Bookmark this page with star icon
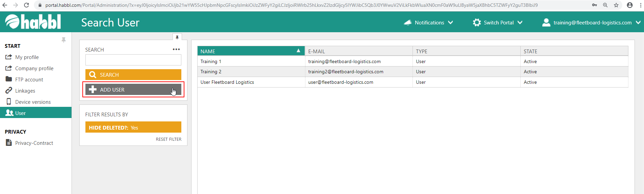Screen dimensions: 644x194 pyautogui.click(x=616, y=5)
